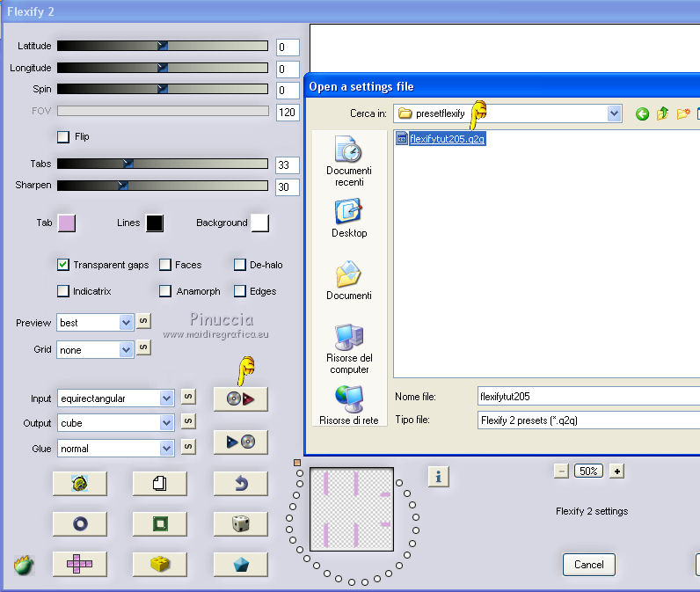700x592 pixels.
Task: Click the zoom out minus button
Action: pyautogui.click(x=561, y=471)
